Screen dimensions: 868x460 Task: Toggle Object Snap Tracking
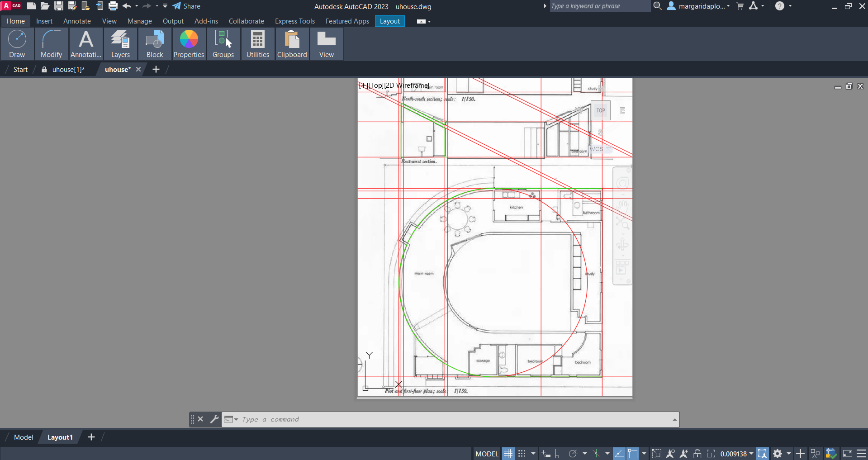coord(619,454)
